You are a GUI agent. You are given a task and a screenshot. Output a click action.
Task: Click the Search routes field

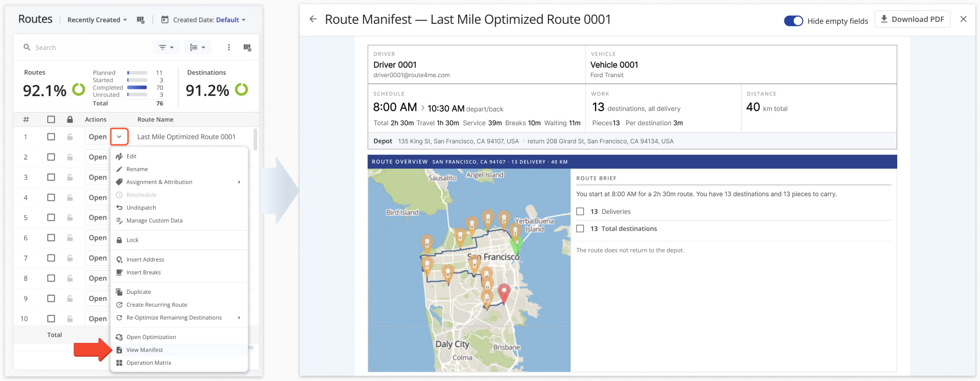point(85,47)
